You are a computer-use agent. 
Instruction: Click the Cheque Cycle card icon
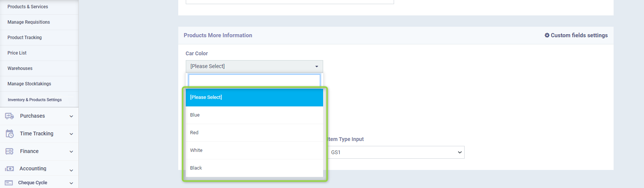9,183
